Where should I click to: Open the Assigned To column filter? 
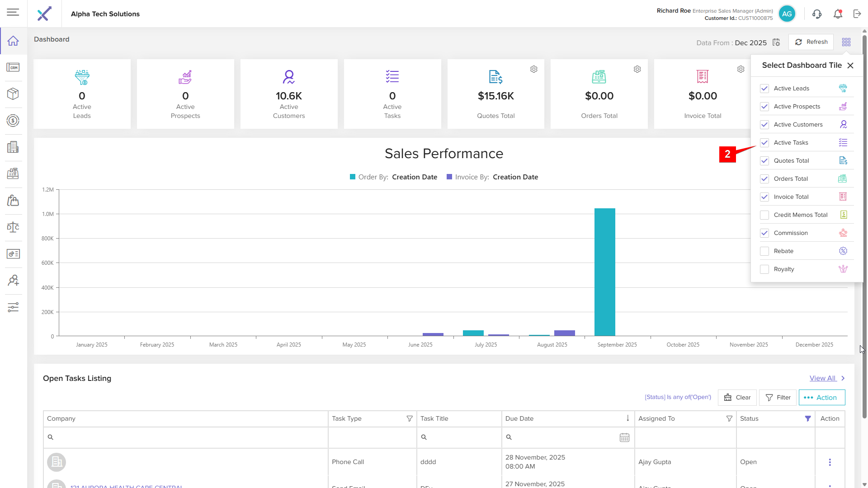click(x=729, y=419)
